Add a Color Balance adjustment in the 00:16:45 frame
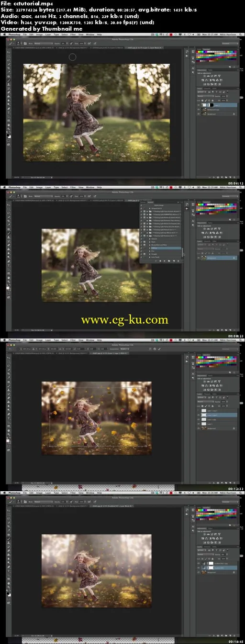Viewport: 245px width, 644px height. coord(206,538)
